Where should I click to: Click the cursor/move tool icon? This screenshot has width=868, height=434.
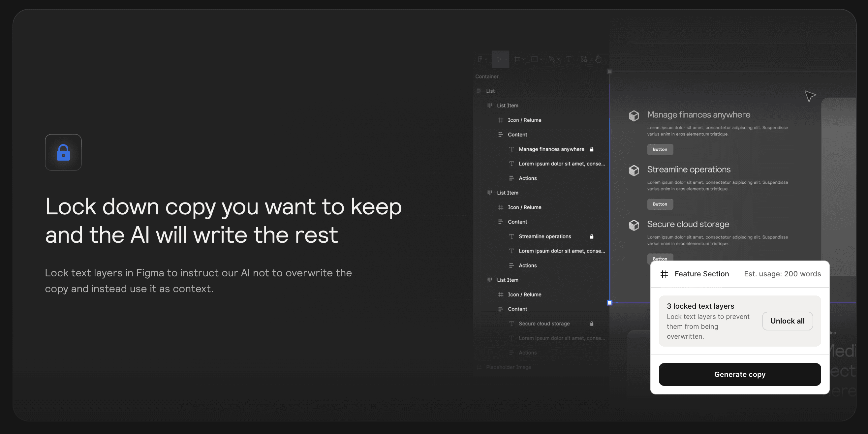coord(498,59)
